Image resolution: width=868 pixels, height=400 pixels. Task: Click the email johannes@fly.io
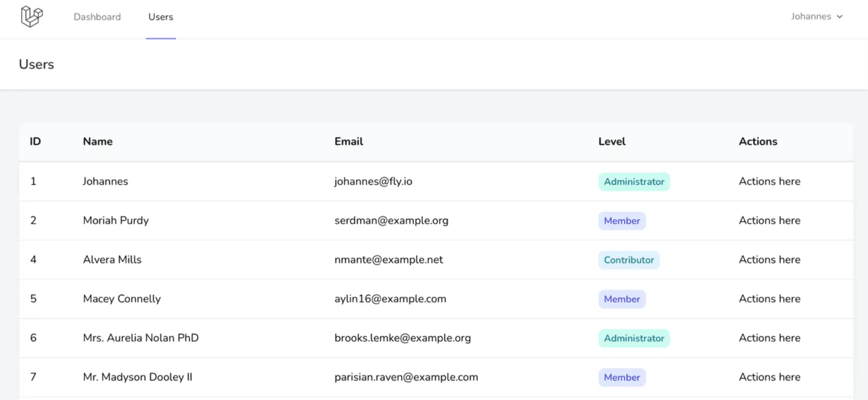point(373,181)
